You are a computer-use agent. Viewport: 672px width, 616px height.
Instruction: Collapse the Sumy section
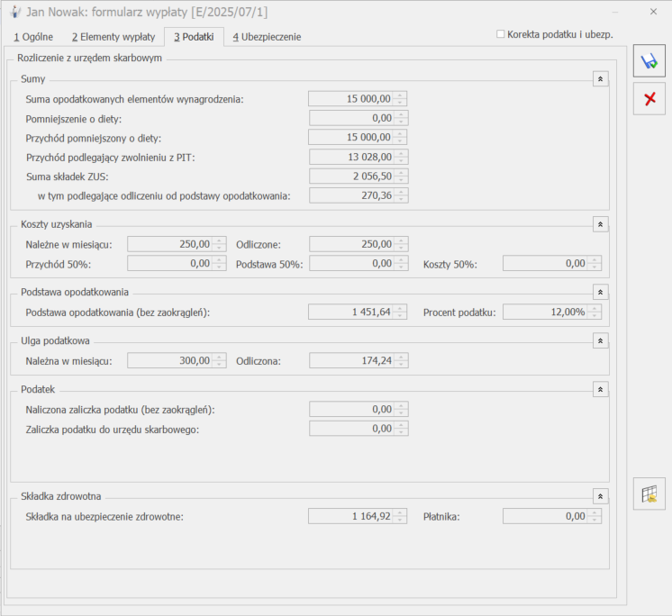pos(601,79)
